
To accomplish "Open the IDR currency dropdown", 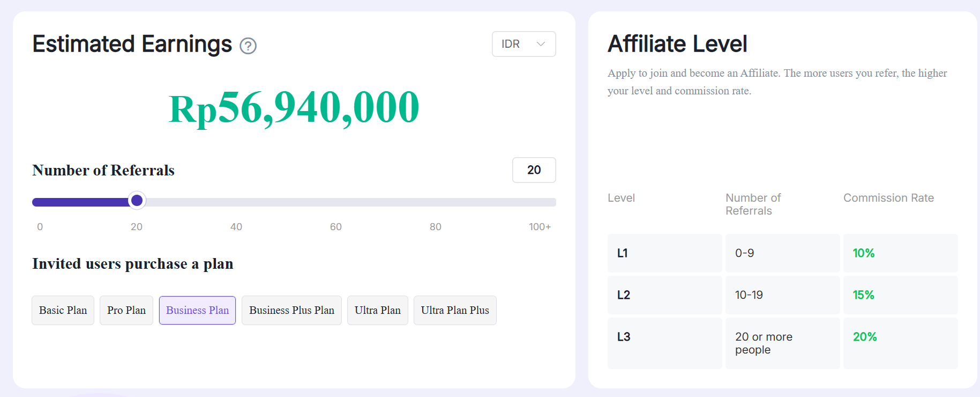I will tap(523, 44).
